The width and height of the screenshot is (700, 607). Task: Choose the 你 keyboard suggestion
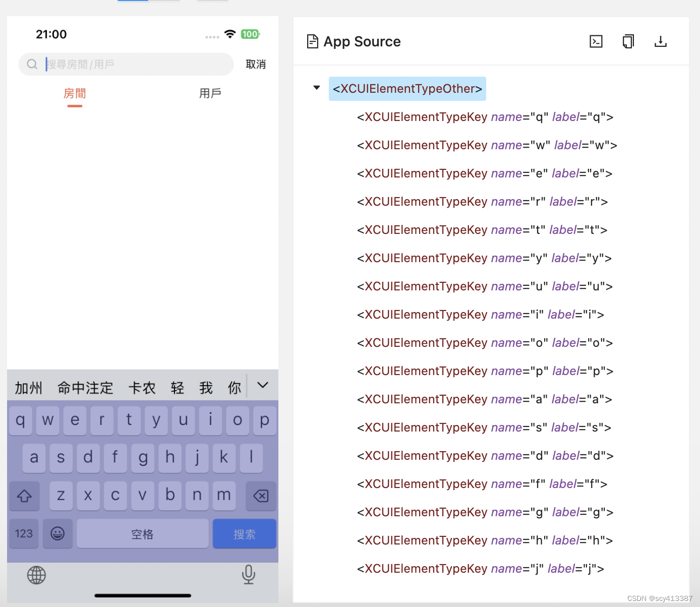click(x=235, y=388)
